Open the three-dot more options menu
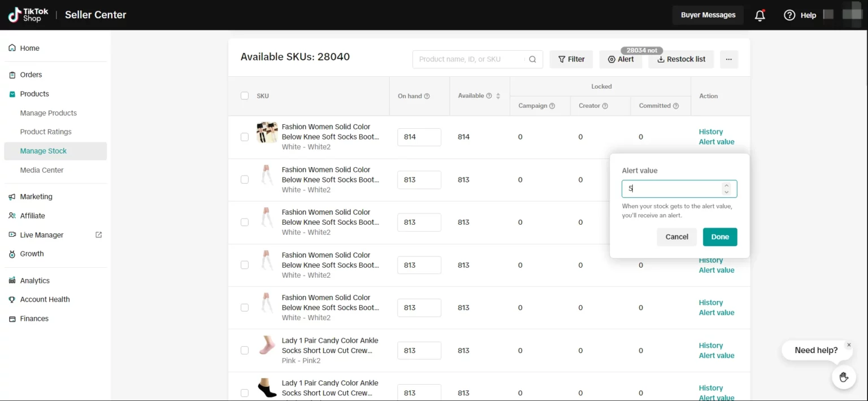Screen dimensions: 868x401 729,59
